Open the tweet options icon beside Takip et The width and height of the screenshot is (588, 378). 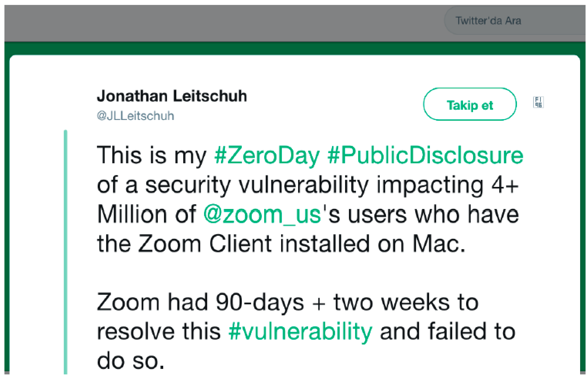538,102
